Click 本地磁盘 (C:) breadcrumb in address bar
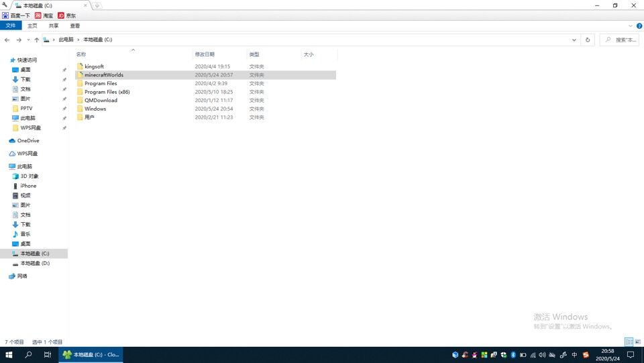This screenshot has width=644, height=363. pyautogui.click(x=98, y=40)
